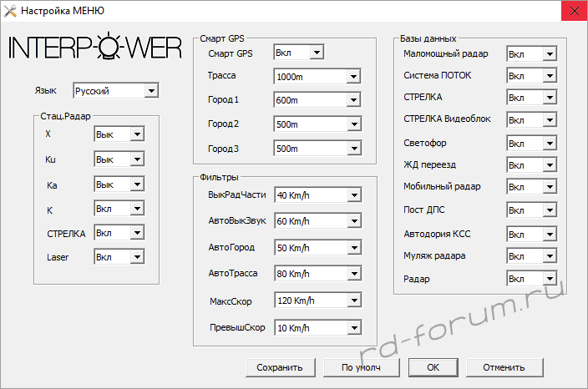Open the АвтоТрасса speed dropdown
Image resolution: width=588 pixels, height=389 pixels.
click(x=318, y=274)
